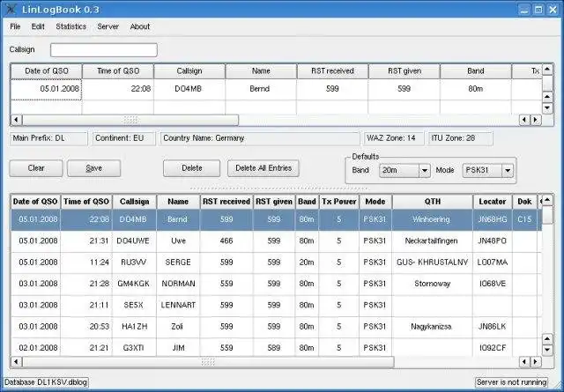This screenshot has height=392, width=564.
Task: Click scroll-down arrow of entry table
Action: pos(547,107)
